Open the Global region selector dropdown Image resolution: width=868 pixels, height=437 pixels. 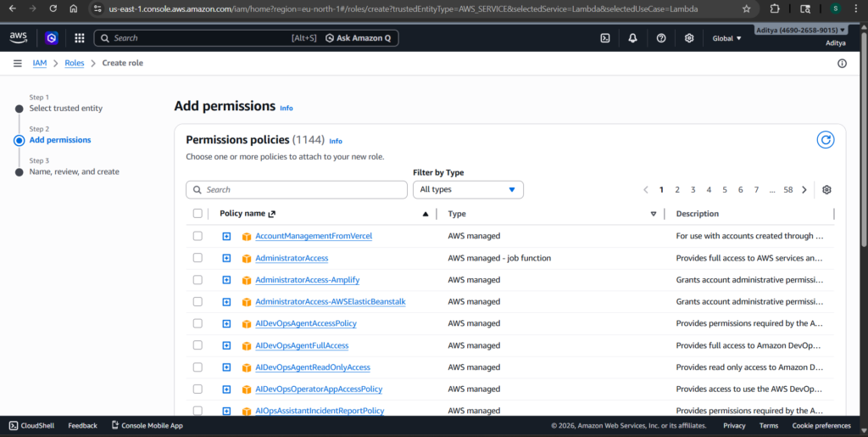tap(726, 38)
